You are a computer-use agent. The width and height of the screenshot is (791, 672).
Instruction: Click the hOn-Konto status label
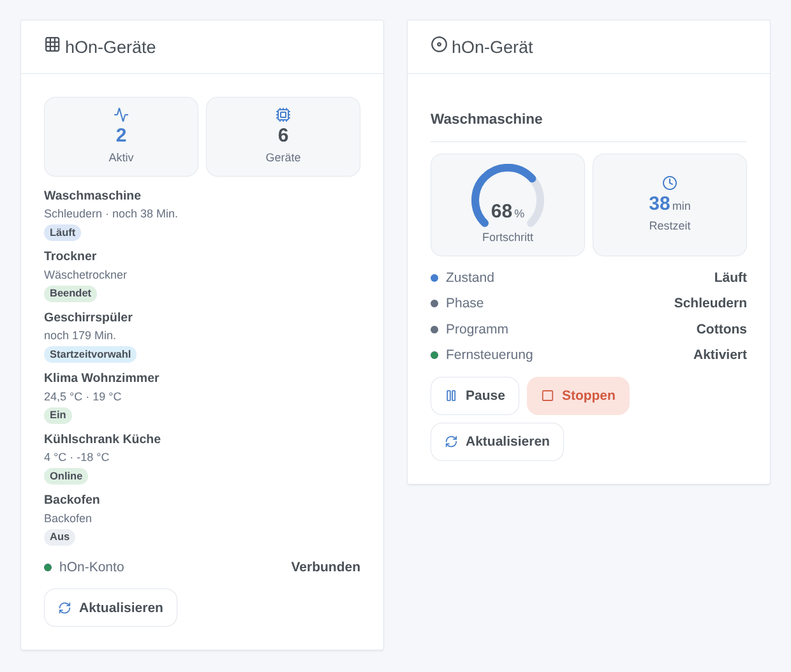92,567
